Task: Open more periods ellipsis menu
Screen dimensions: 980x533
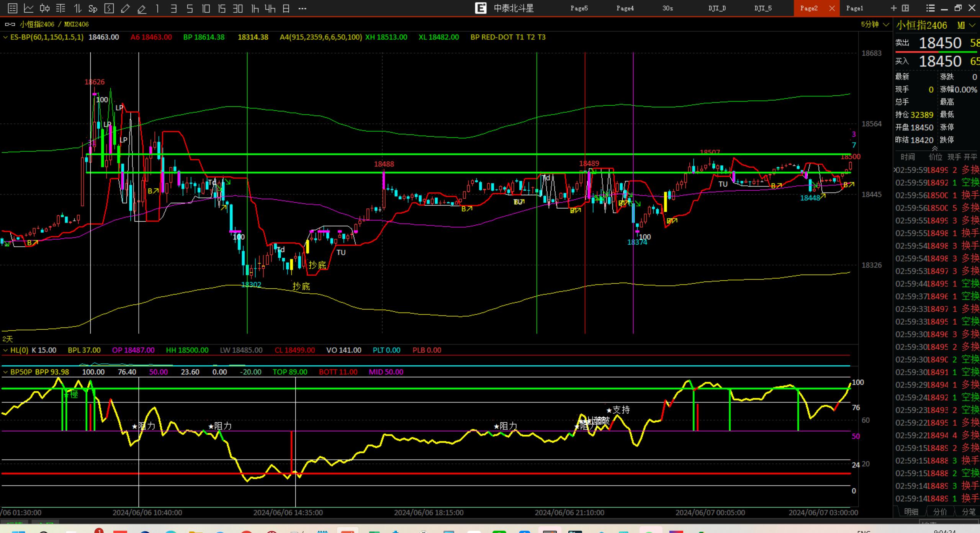Action: point(302,8)
